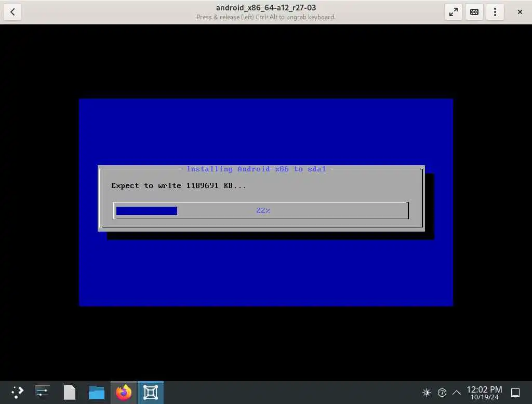This screenshot has width=532, height=404.
Task: Show the desktop using the corner button
Action: (x=515, y=393)
